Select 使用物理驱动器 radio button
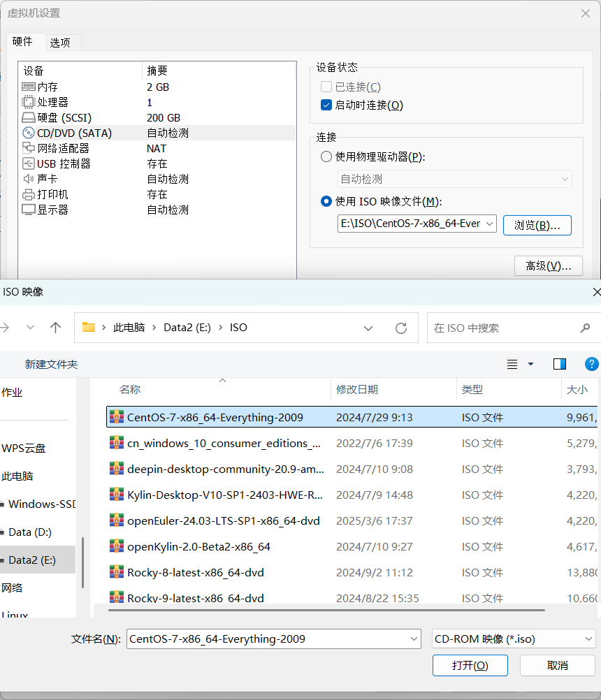The width and height of the screenshot is (601, 700). [326, 156]
